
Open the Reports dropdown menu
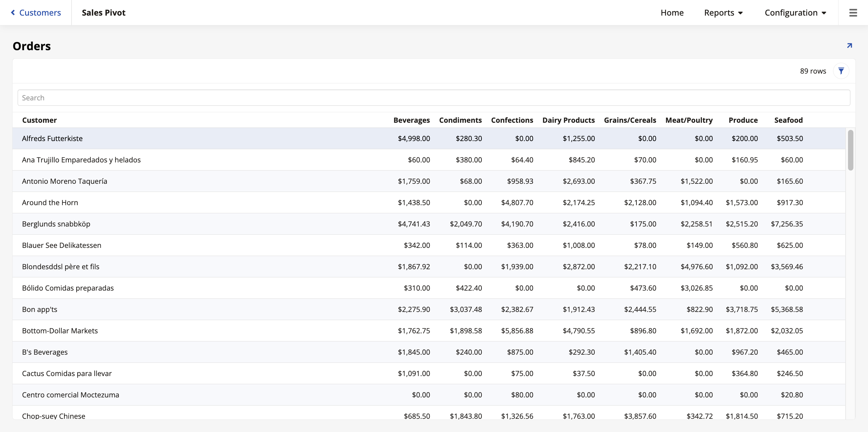coord(719,13)
